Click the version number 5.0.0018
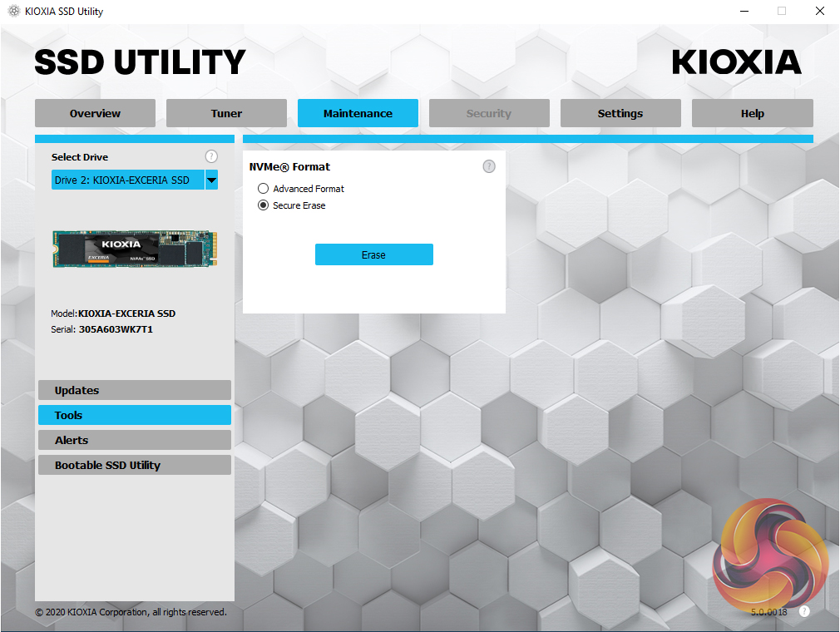840x632 pixels. coord(768,612)
